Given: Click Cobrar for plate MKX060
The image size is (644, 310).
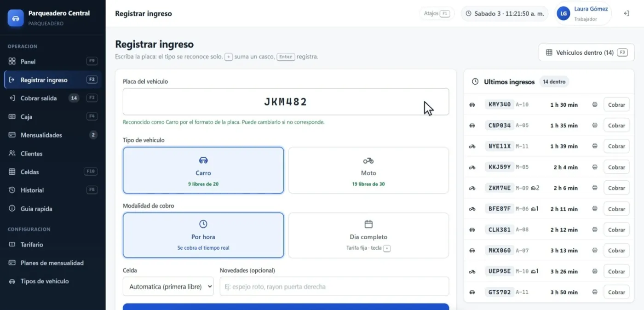Looking at the screenshot, I should [616, 250].
